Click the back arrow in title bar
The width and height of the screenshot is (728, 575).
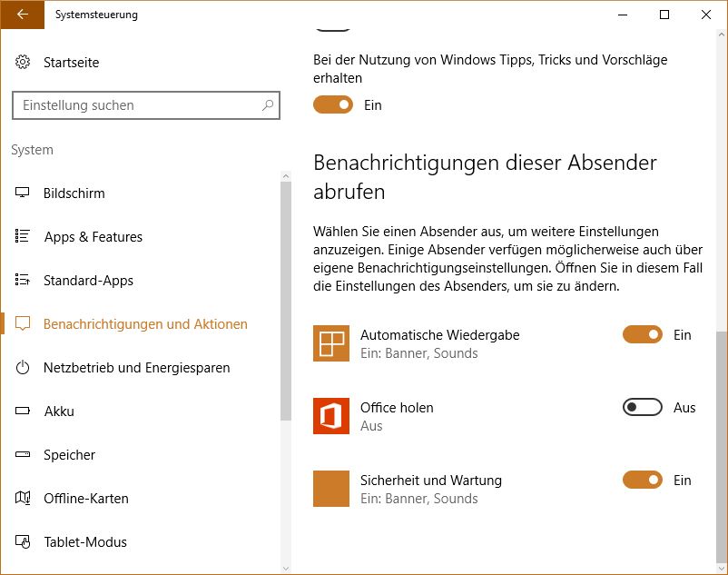coord(23,15)
